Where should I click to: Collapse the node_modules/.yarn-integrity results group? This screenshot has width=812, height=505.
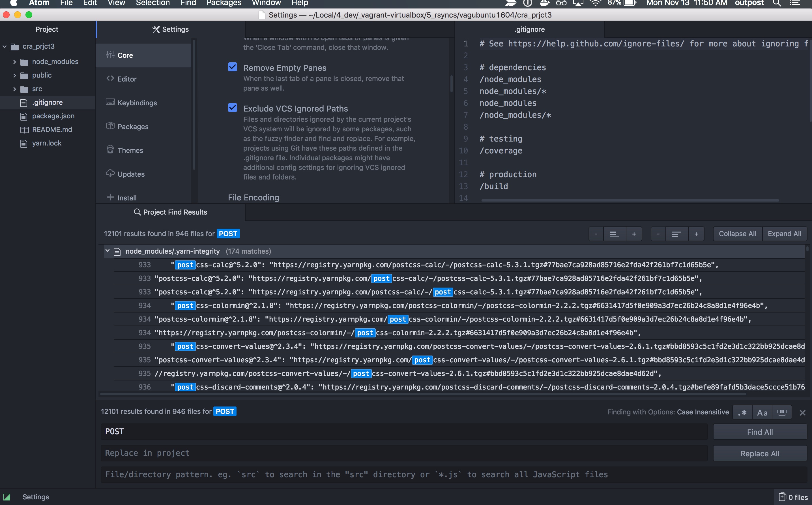tap(108, 251)
